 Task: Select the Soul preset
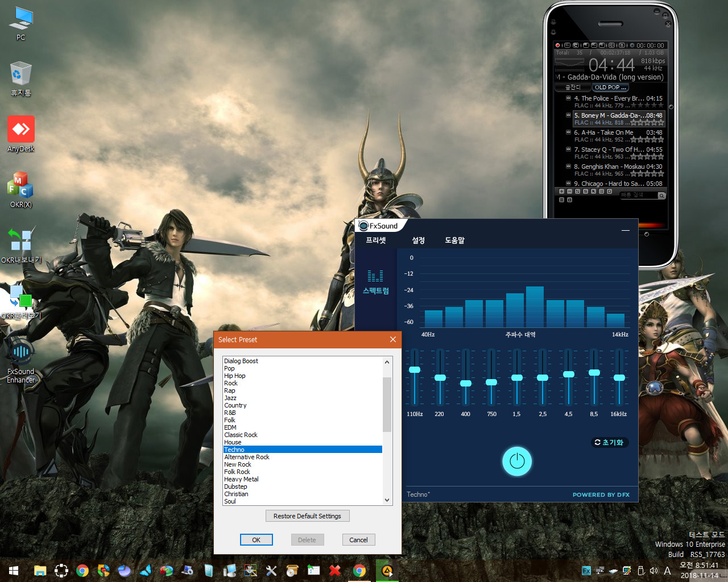303,501
